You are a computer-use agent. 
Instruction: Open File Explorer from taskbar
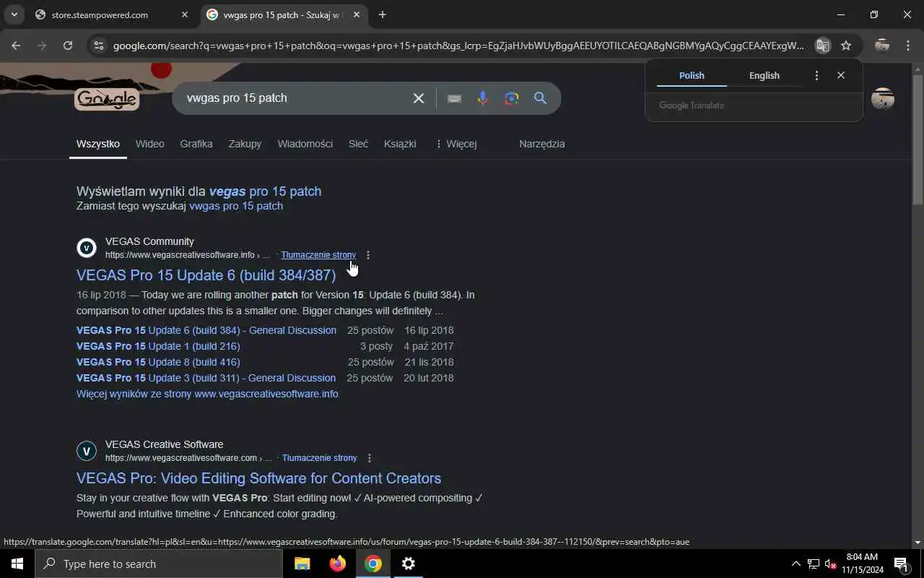pyautogui.click(x=302, y=564)
